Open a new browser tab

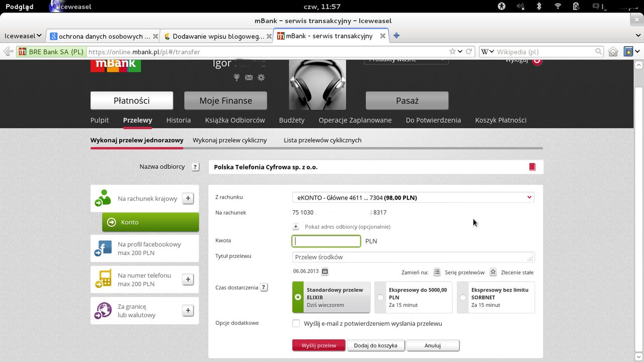tap(396, 36)
